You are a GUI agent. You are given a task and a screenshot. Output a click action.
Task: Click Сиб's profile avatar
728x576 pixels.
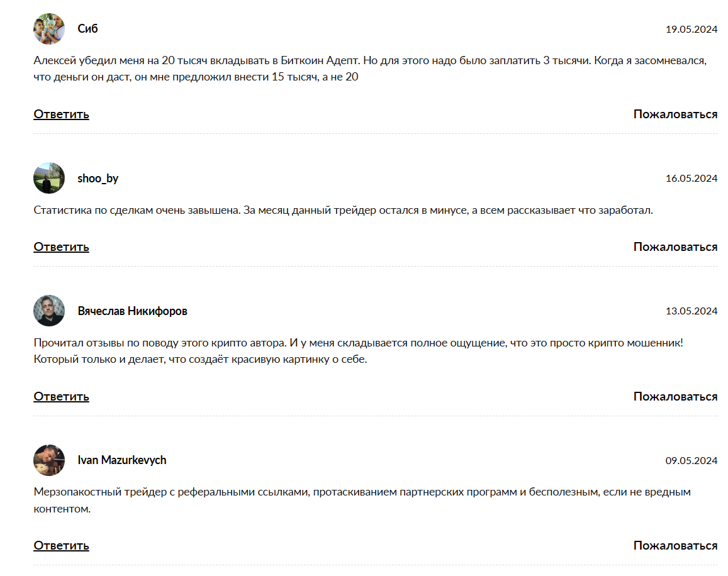49,29
